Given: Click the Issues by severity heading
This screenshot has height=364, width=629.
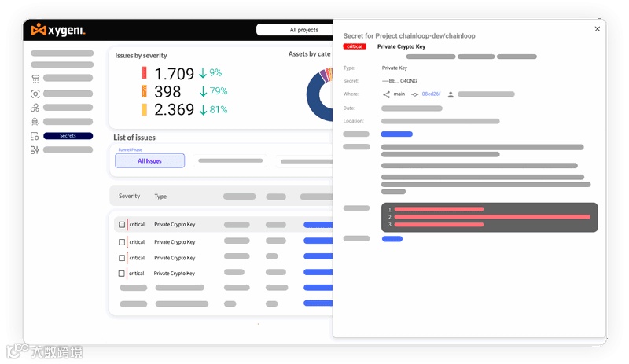Looking at the screenshot, I should pyautogui.click(x=141, y=55).
